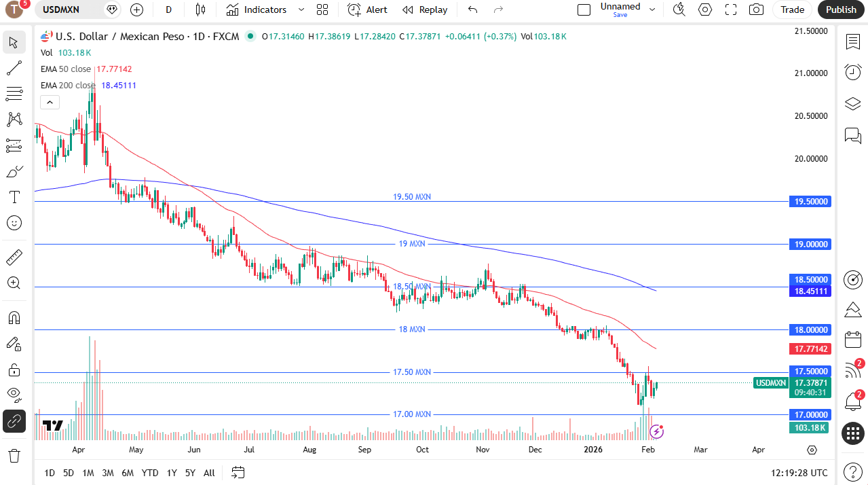Open the indicator templates grid
Viewport: 868px width, 485px height.
click(322, 10)
